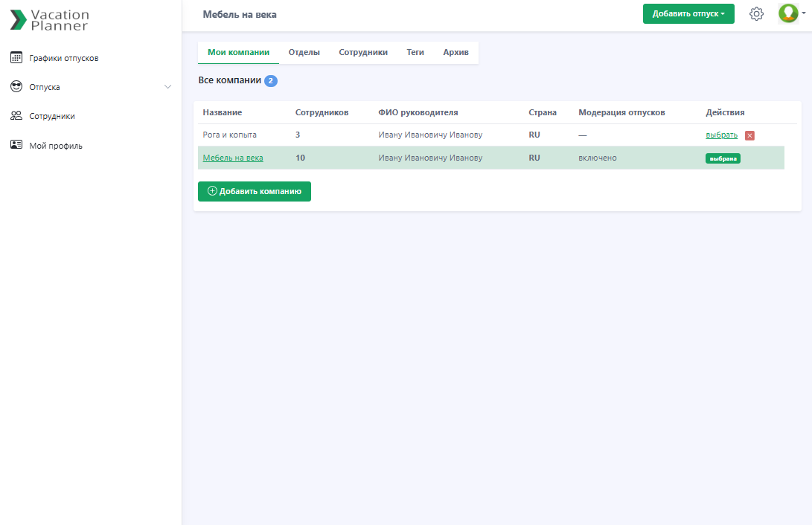Go to the Архив tab
Viewport: 812px width, 525px height.
(x=455, y=52)
